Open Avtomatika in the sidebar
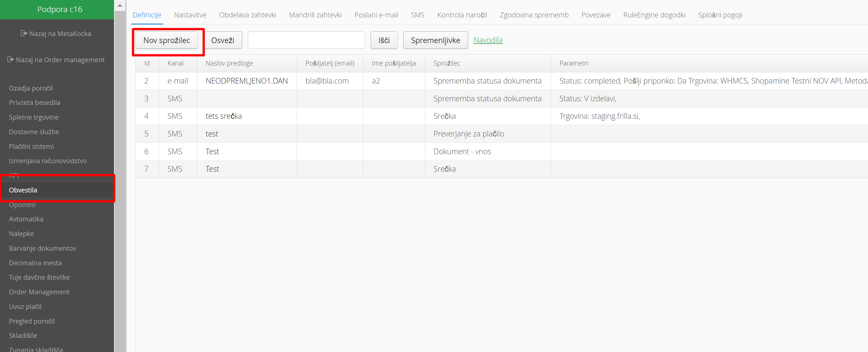868x352 pixels. (26, 219)
